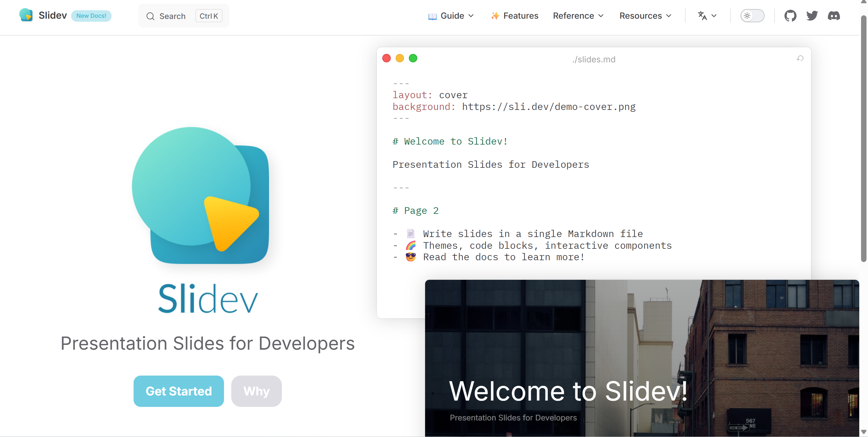Click the red dot in slides.md window
Image resolution: width=868 pixels, height=437 pixels.
[x=387, y=58]
